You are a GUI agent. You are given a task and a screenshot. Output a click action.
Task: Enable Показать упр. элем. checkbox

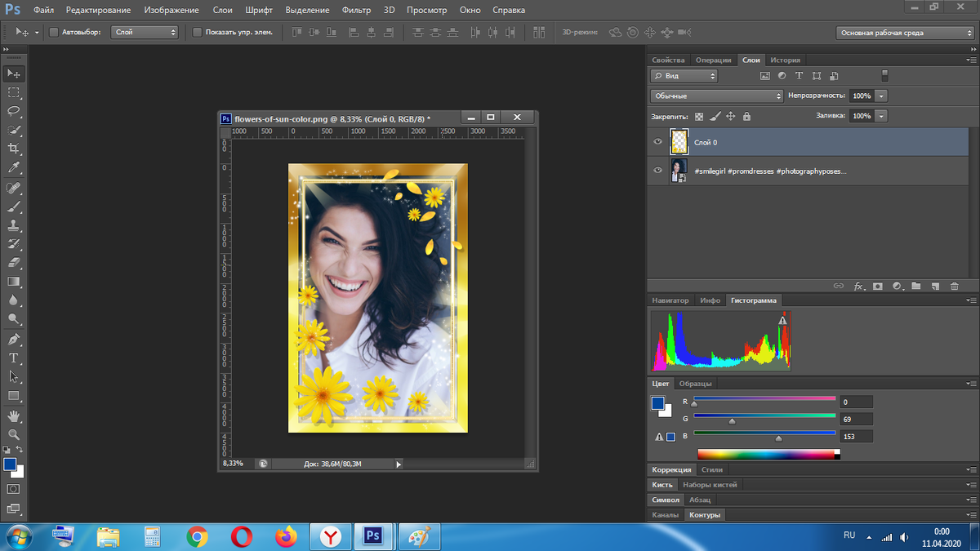[197, 33]
